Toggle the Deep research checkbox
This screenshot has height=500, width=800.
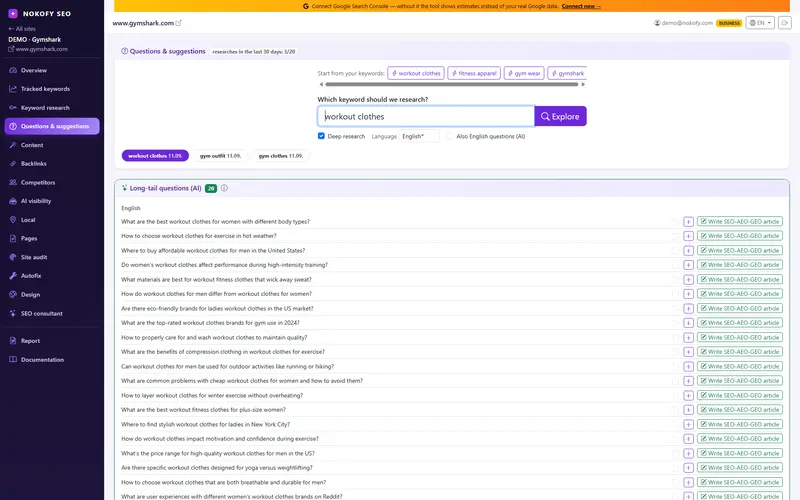pyautogui.click(x=321, y=136)
